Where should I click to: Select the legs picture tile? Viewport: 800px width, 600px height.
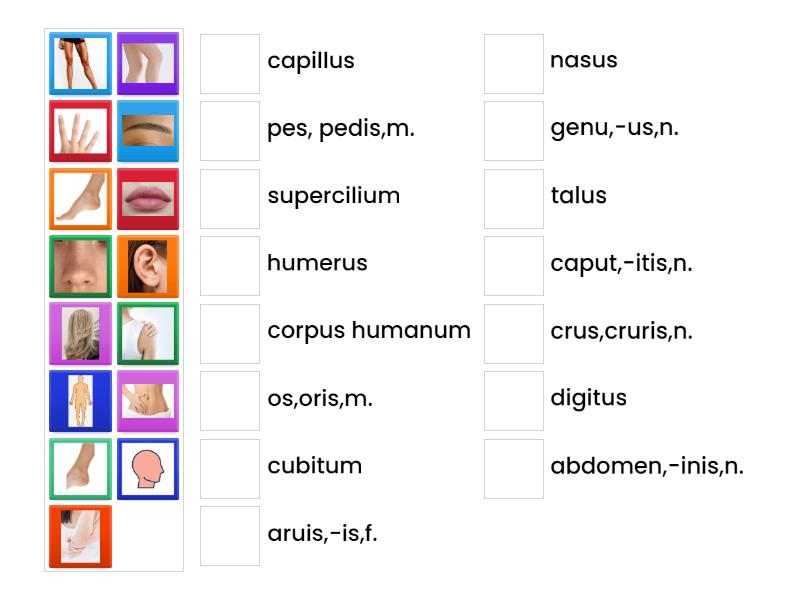(x=80, y=62)
